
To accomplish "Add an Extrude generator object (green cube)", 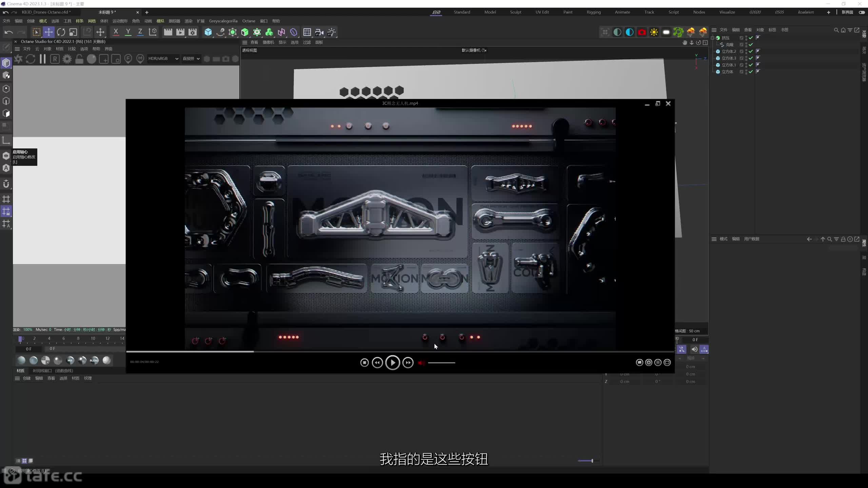I will point(245,32).
